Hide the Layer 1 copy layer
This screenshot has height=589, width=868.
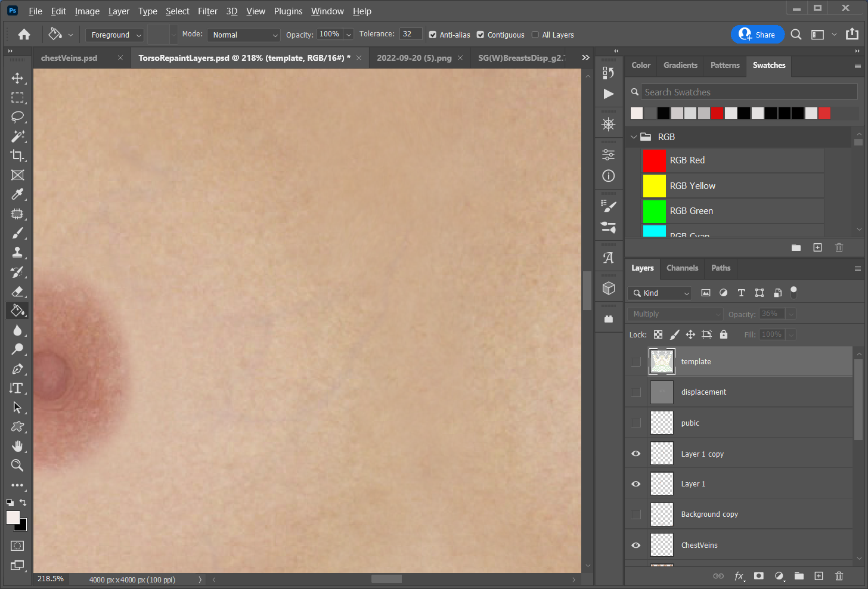(x=636, y=454)
